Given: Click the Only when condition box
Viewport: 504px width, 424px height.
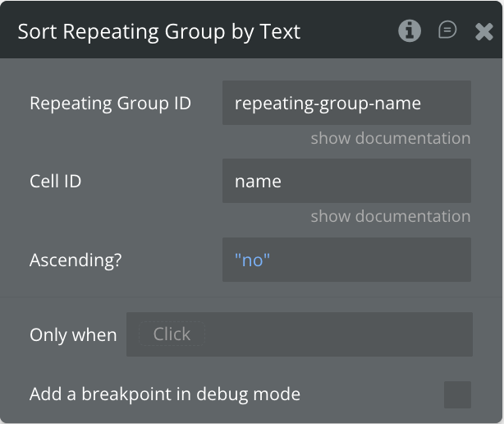Looking at the screenshot, I should coord(299,334).
